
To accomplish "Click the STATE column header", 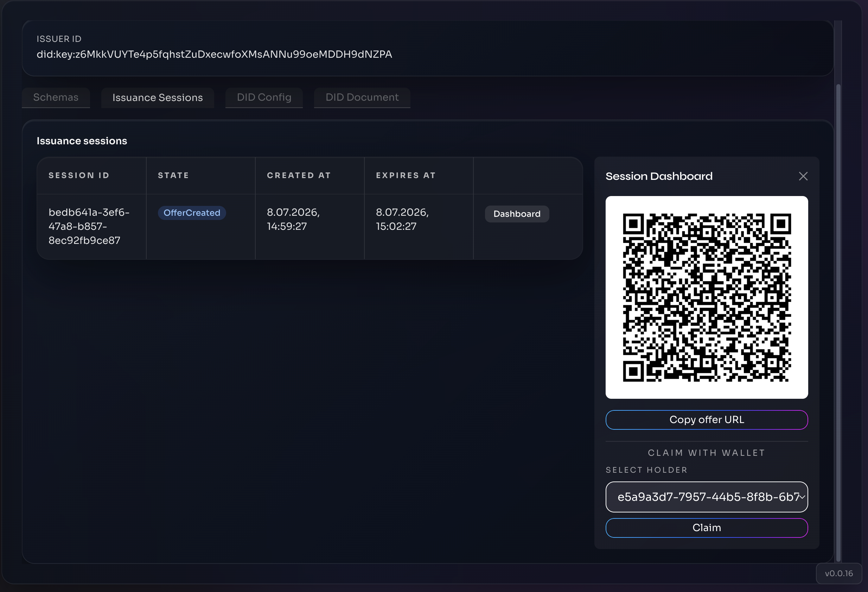I will pyautogui.click(x=173, y=175).
